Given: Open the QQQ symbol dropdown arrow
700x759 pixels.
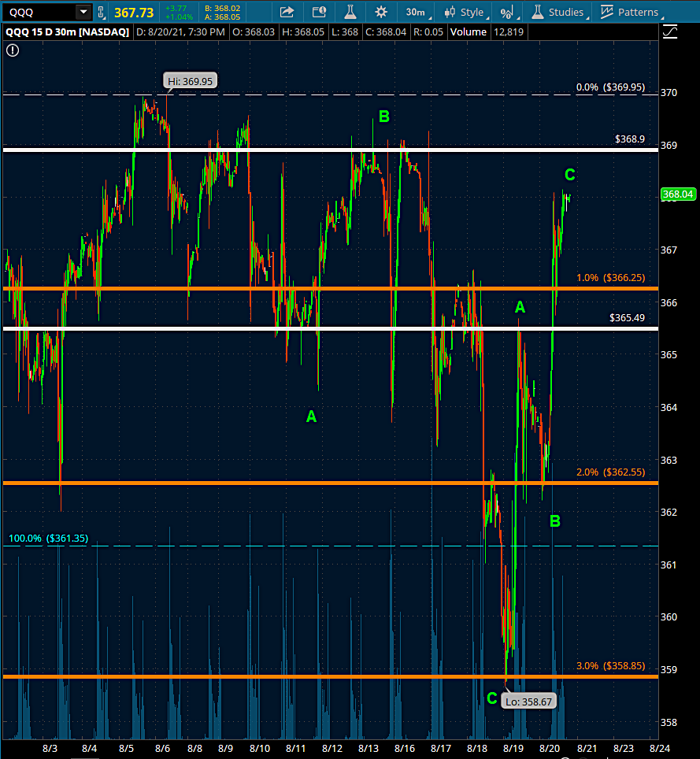Looking at the screenshot, I should point(83,12).
